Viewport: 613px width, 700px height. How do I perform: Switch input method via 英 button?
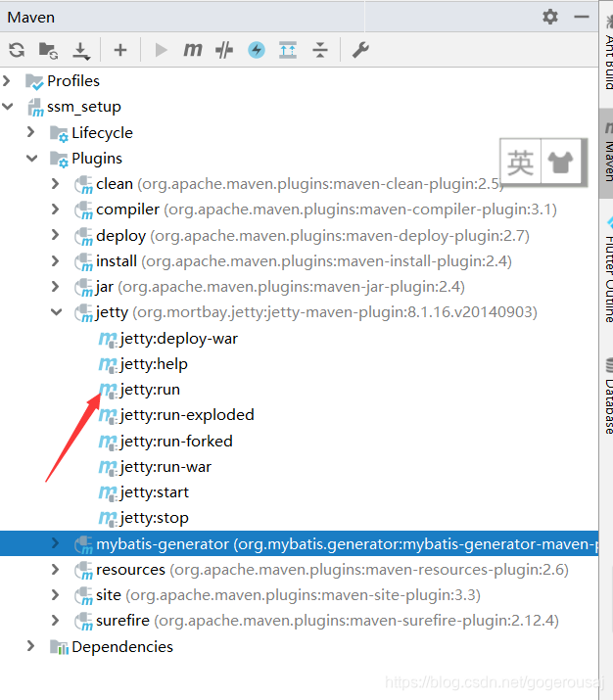[x=520, y=163]
